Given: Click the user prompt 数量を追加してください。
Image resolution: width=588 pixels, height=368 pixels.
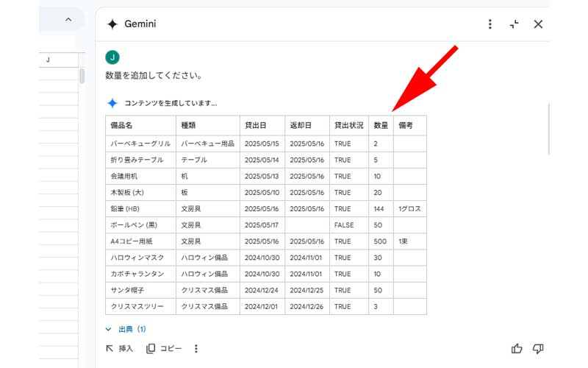Looking at the screenshot, I should (x=154, y=76).
